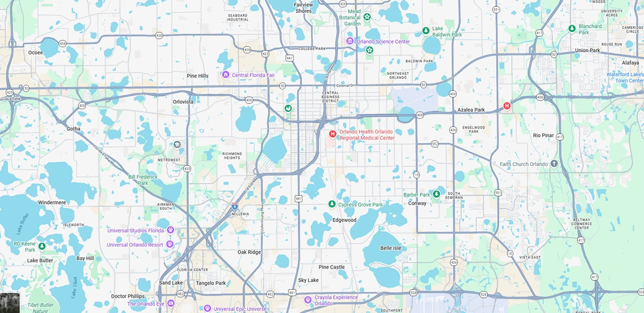Click the Central Florida Fair label

254,75
